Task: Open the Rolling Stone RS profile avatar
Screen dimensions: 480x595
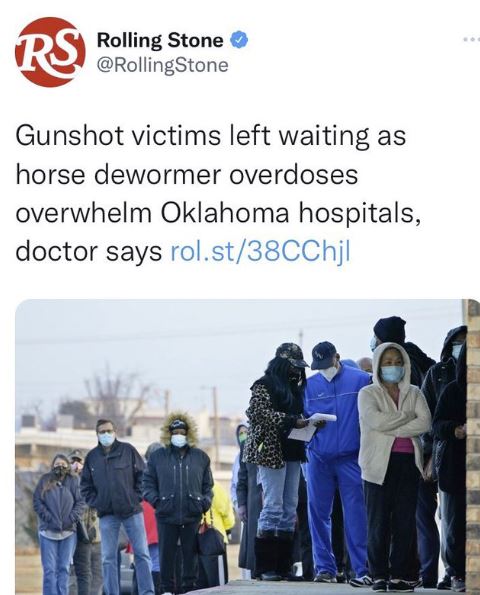Action: pos(50,52)
